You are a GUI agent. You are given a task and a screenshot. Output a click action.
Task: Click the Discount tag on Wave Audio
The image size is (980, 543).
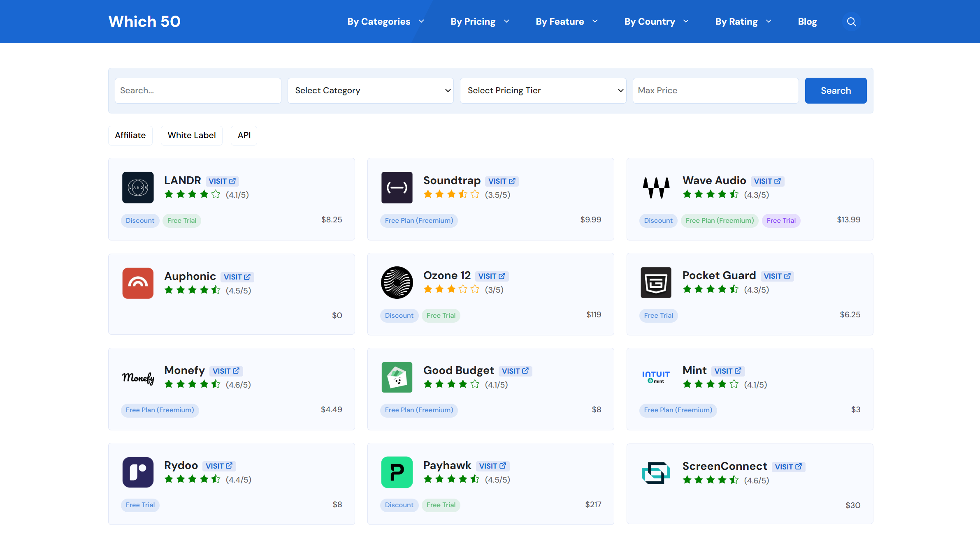[658, 221]
